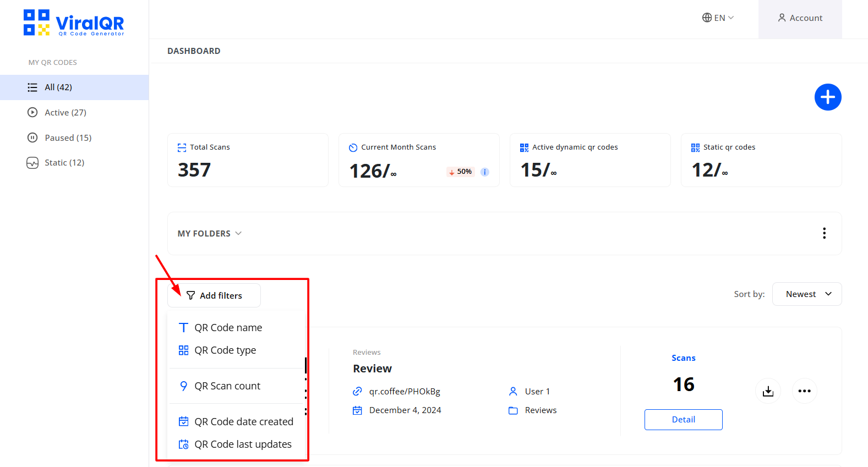Open the EN language dropdown
Screen dimensions: 868x467
tap(718, 18)
